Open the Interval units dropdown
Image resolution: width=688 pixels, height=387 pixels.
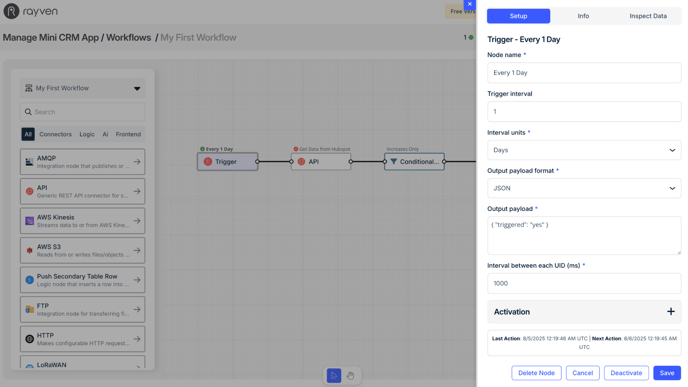pyautogui.click(x=584, y=150)
